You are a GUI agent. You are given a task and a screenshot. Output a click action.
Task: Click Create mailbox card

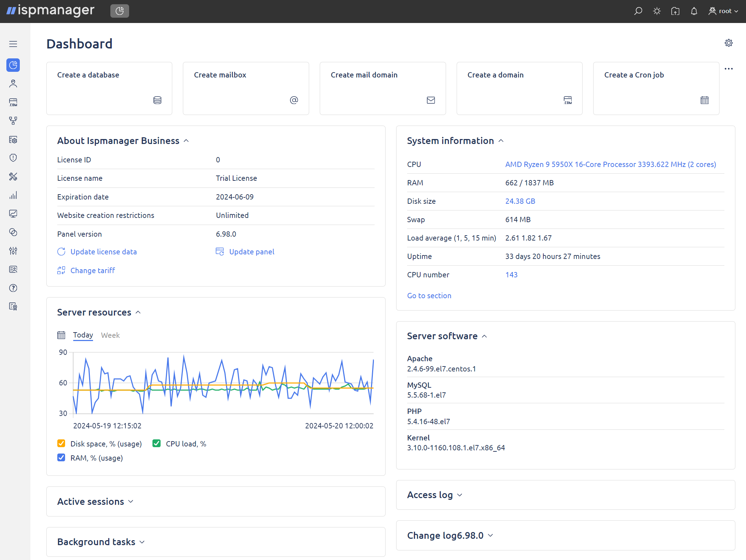coord(246,88)
